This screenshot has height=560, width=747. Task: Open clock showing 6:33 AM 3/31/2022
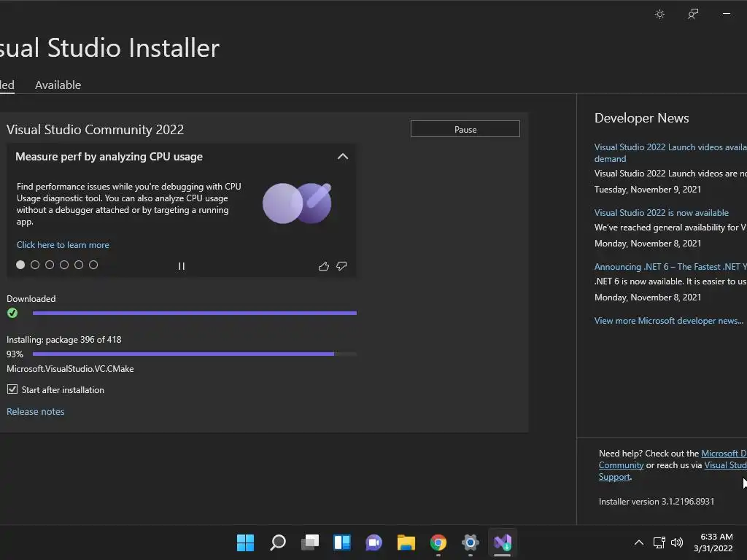pos(713,542)
